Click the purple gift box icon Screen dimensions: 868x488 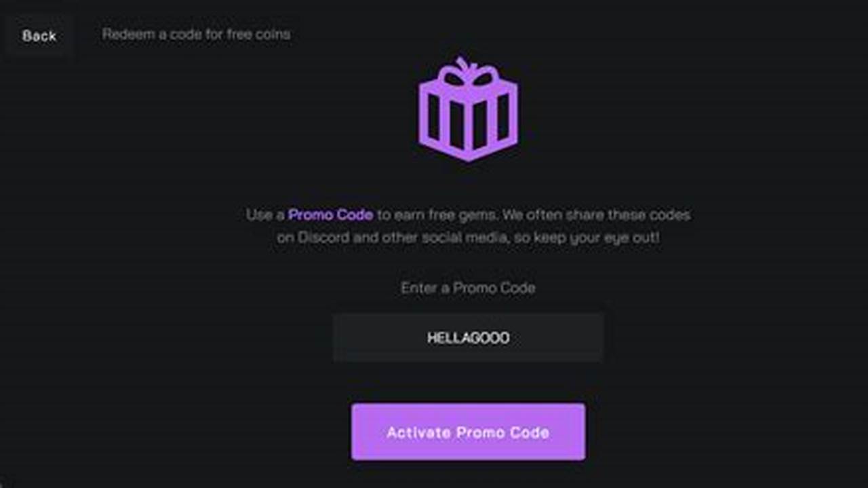pyautogui.click(x=468, y=109)
